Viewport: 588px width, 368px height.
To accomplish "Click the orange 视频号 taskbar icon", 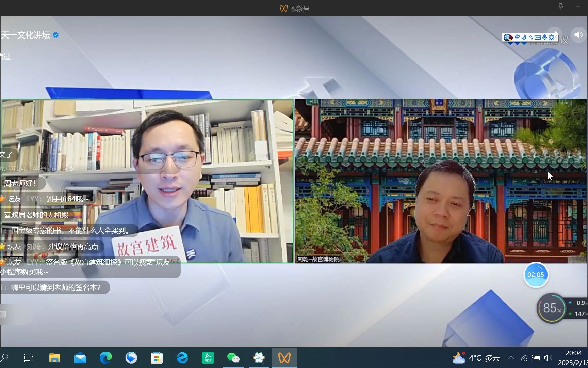I will point(284,357).
